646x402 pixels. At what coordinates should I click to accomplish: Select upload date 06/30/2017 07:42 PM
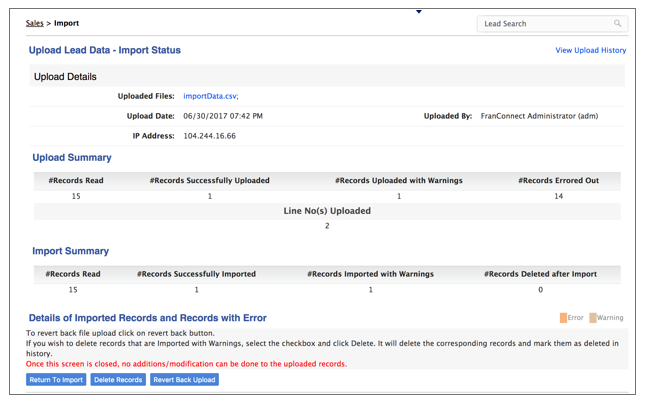[x=223, y=116]
